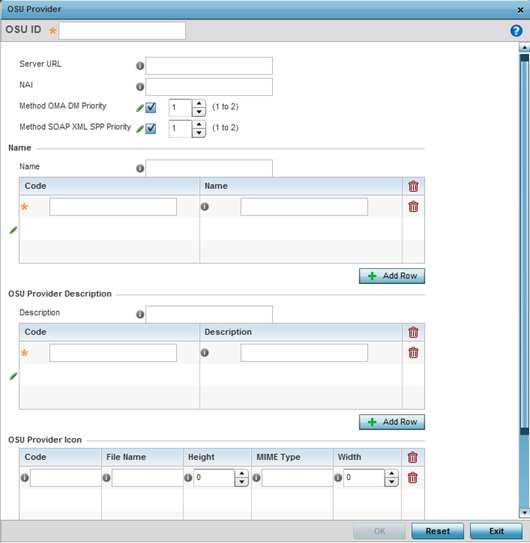Click the Exit button
The width and height of the screenshot is (530, 543).
(x=496, y=531)
